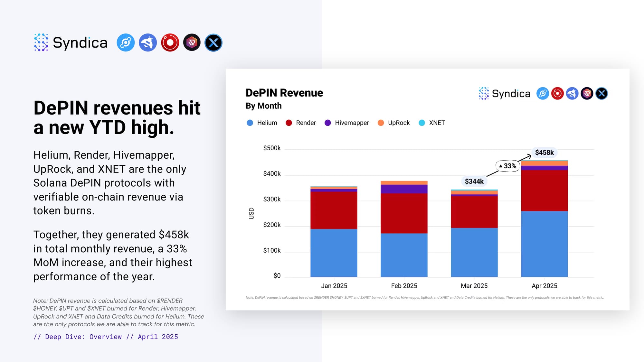The width and height of the screenshot is (644, 362).
Task: Click the Helium logo beside large Syndica title
Action: pyautogui.click(x=126, y=42)
